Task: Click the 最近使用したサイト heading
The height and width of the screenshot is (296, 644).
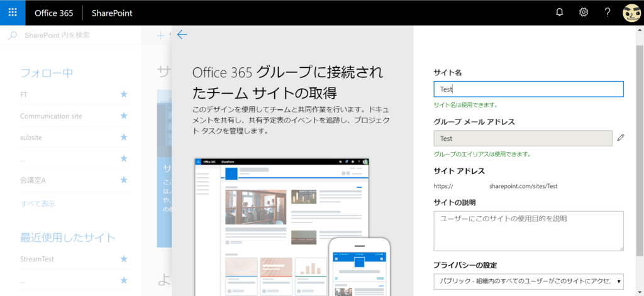Action: coord(68,238)
